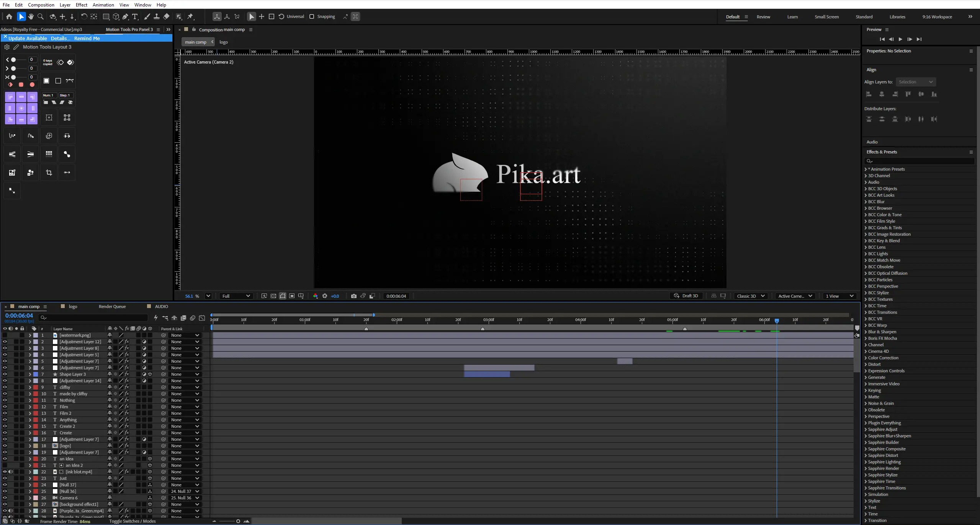Open parent dropdown showing 24. Null 37

[x=185, y=491]
